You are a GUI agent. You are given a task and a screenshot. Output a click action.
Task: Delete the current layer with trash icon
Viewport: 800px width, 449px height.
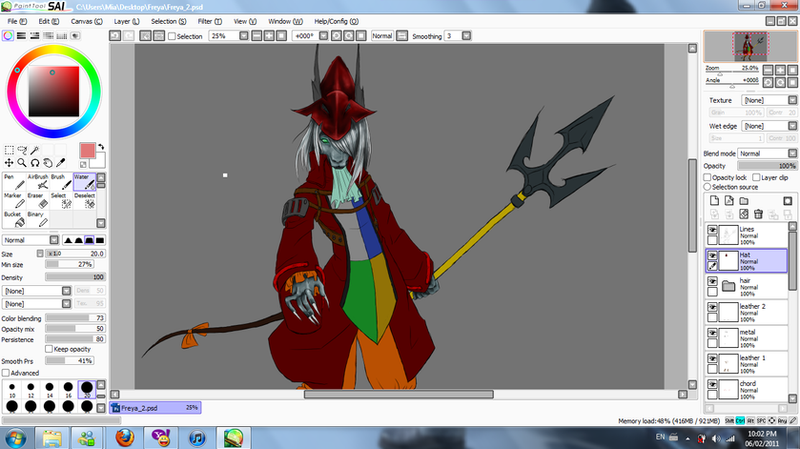[x=759, y=214]
